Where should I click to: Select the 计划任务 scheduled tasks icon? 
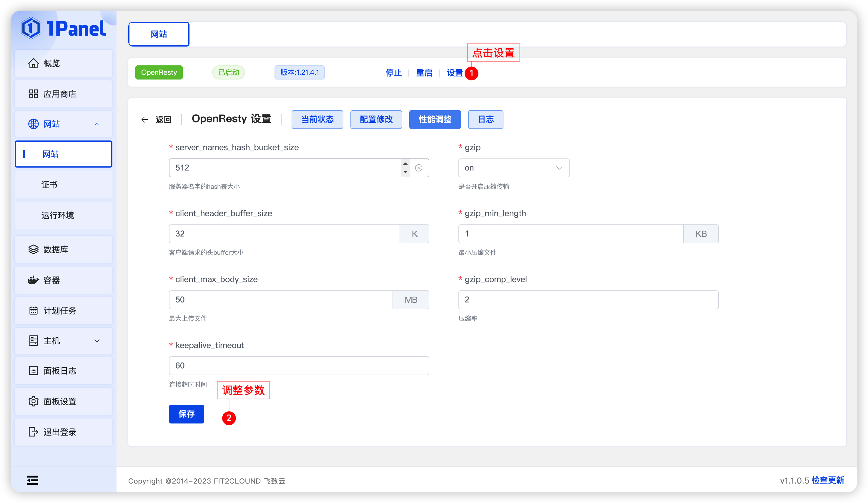tap(34, 310)
